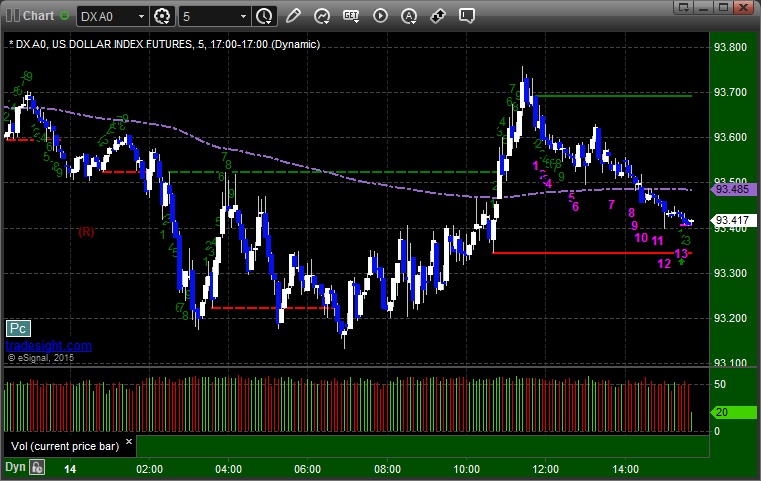Image resolution: width=761 pixels, height=481 pixels.
Task: Click the 08:00 time axis label
Action: pos(387,469)
